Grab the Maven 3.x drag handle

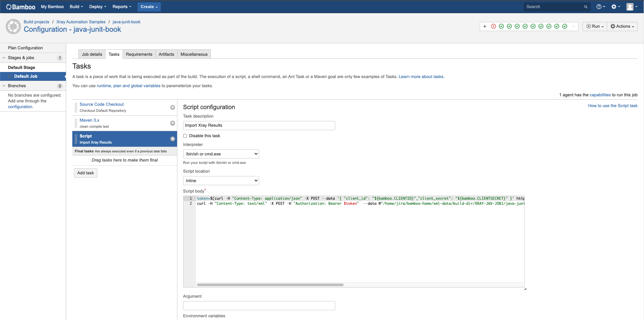[76, 123]
